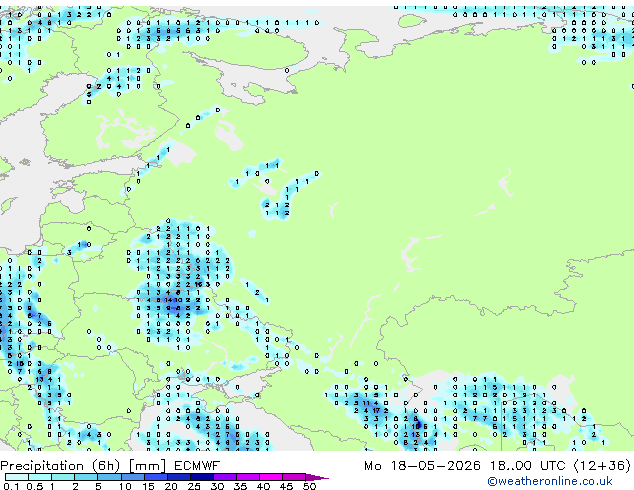
Task: Pick the 5–10 mm legend swatch
Action: 109,477
